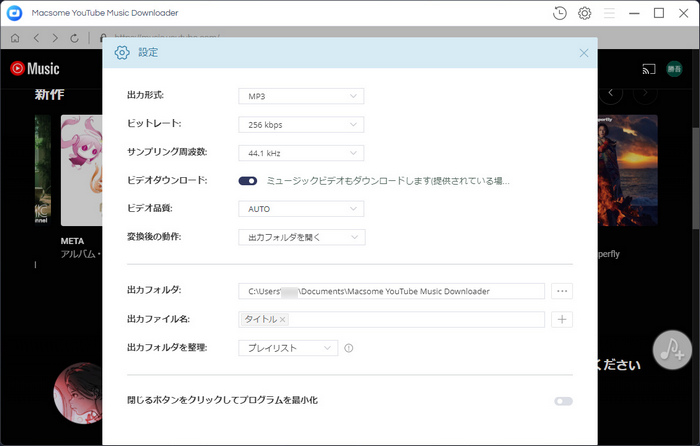Navigate back in the browser bar
This screenshot has width=700, height=446.
coord(36,38)
